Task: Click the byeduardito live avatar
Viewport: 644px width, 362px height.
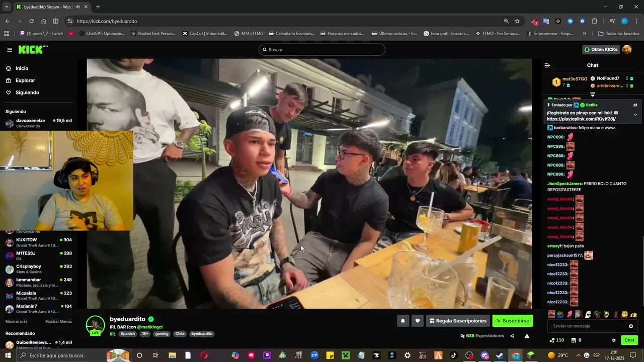Action: [x=95, y=325]
